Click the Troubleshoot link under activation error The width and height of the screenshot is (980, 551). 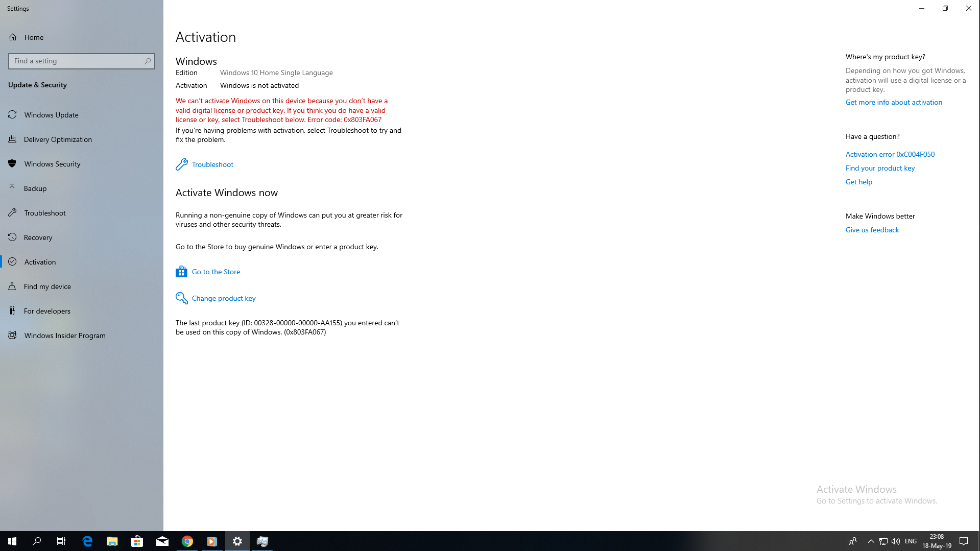pyautogui.click(x=212, y=164)
